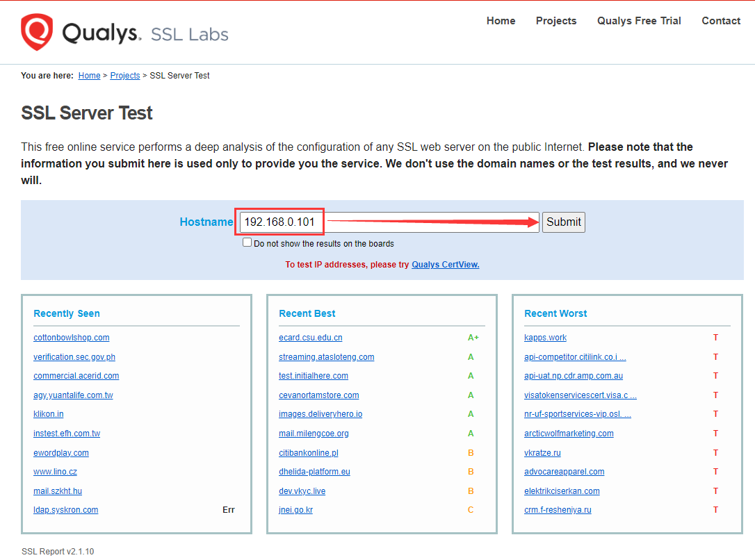The width and height of the screenshot is (755, 560).
Task: Open the Home navigation item
Action: pos(501,21)
